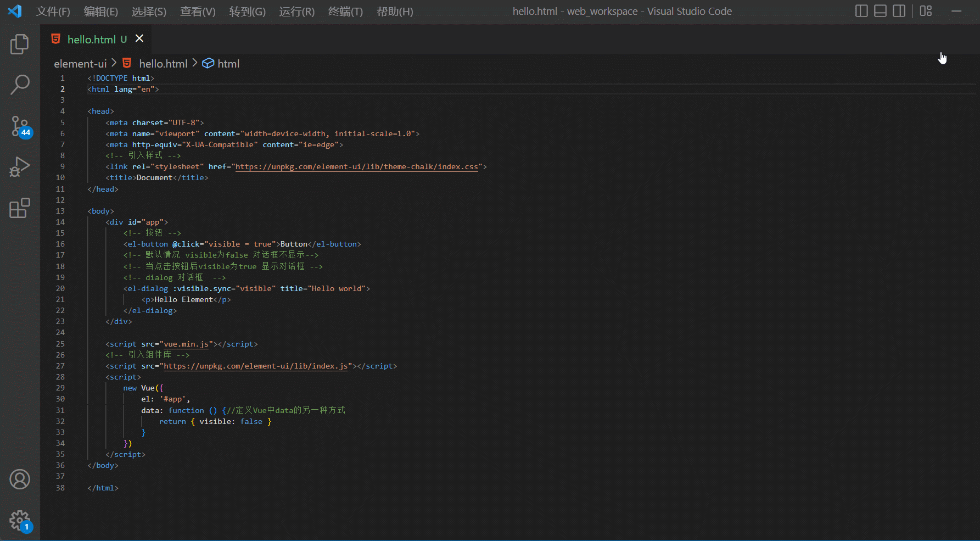Toggle primary side bar layout icon

coord(861,11)
